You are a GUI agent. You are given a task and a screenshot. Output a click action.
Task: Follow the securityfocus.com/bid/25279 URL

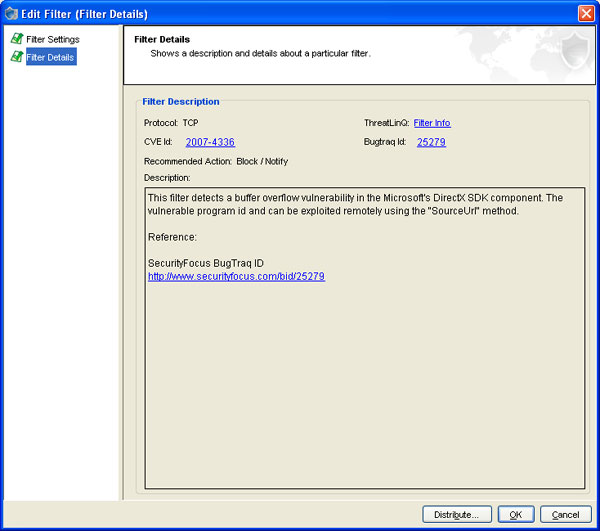[236, 276]
